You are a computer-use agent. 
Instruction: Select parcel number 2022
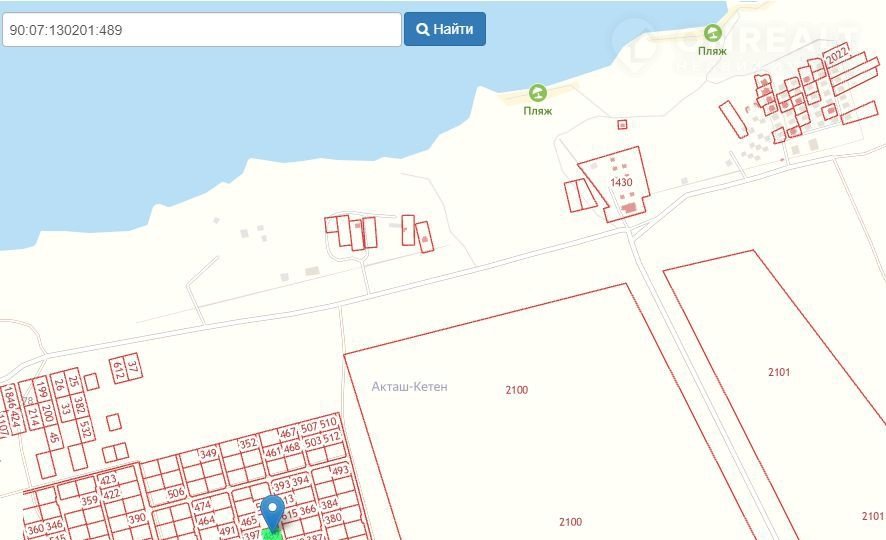tap(837, 55)
